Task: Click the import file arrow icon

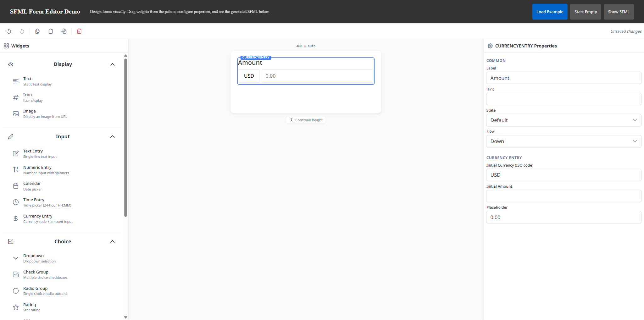Action: (64, 31)
